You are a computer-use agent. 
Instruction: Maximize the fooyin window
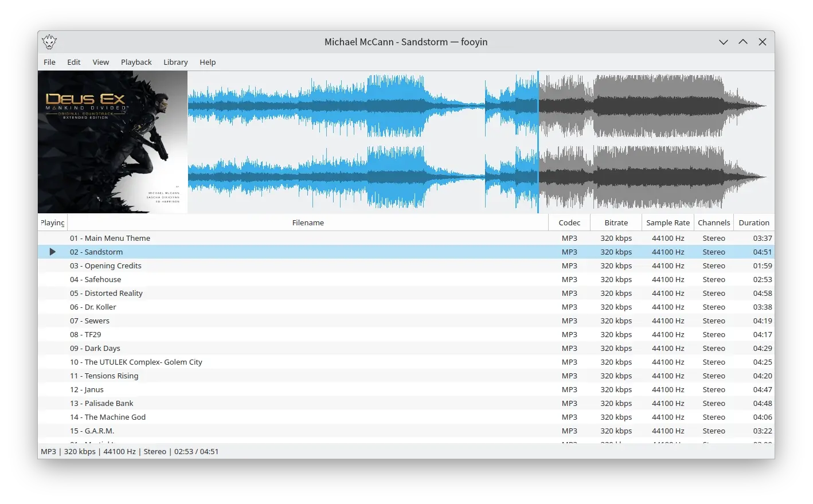(x=742, y=42)
